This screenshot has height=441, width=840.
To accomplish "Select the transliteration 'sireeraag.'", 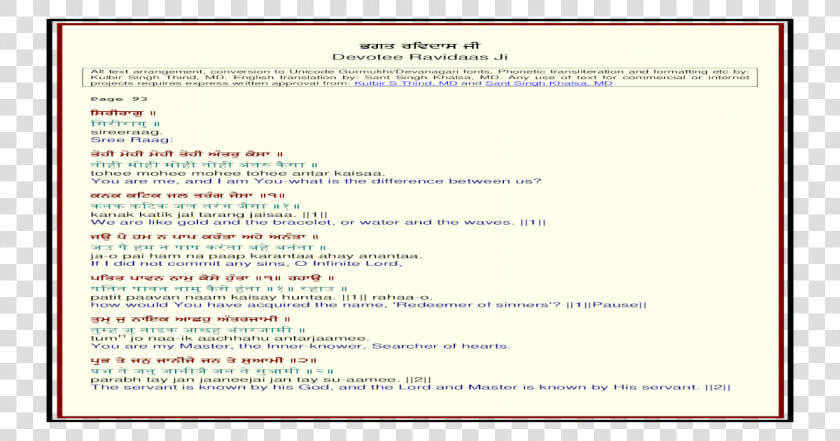I will pyautogui.click(x=126, y=132).
